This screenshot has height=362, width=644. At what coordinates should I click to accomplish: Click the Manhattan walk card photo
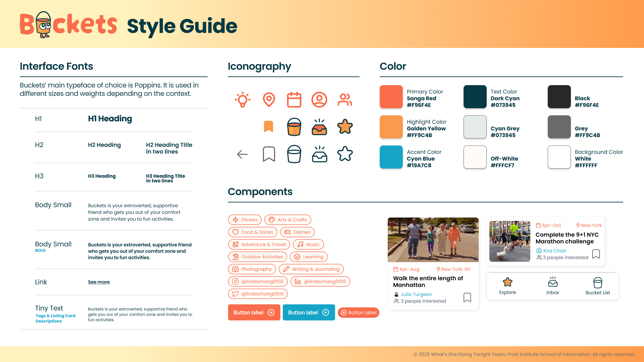[x=433, y=240]
